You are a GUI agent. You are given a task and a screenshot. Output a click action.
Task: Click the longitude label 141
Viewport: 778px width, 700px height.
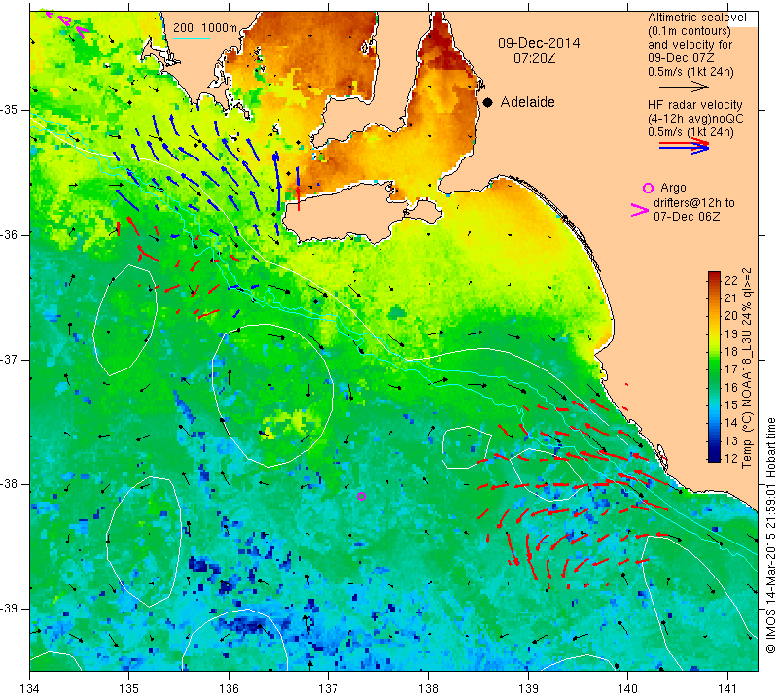point(727,688)
